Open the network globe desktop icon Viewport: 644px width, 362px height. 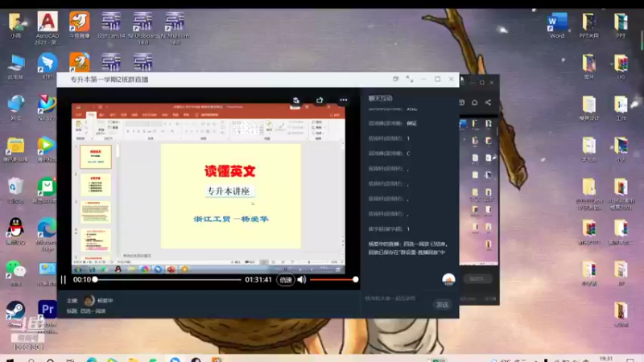pos(15,108)
